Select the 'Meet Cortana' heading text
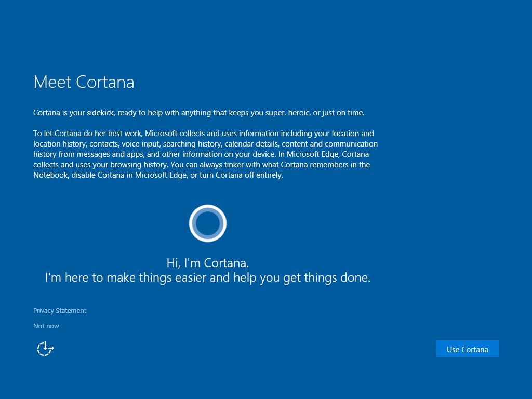Image resolution: width=532 pixels, height=399 pixels. click(84, 82)
